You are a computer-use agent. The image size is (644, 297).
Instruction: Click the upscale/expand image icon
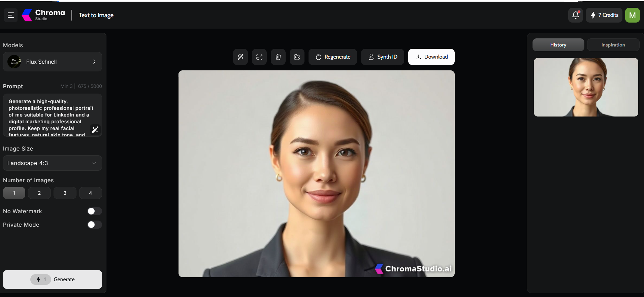[x=259, y=57]
